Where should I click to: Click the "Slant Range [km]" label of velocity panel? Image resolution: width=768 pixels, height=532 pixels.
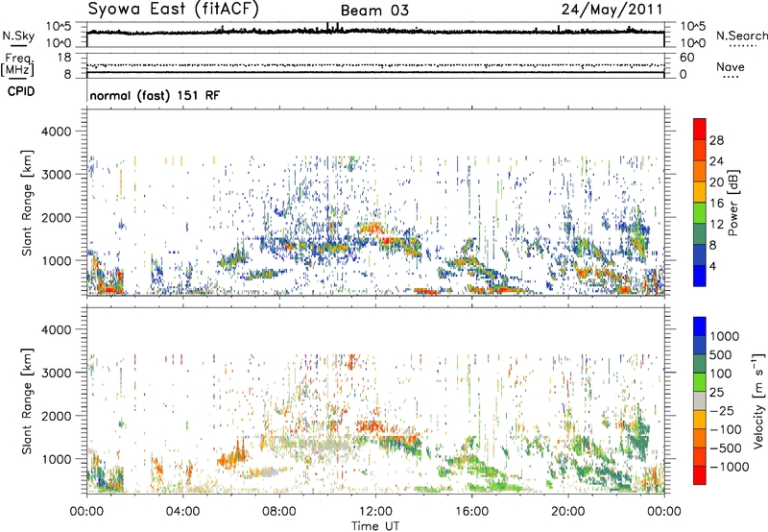tap(27, 401)
